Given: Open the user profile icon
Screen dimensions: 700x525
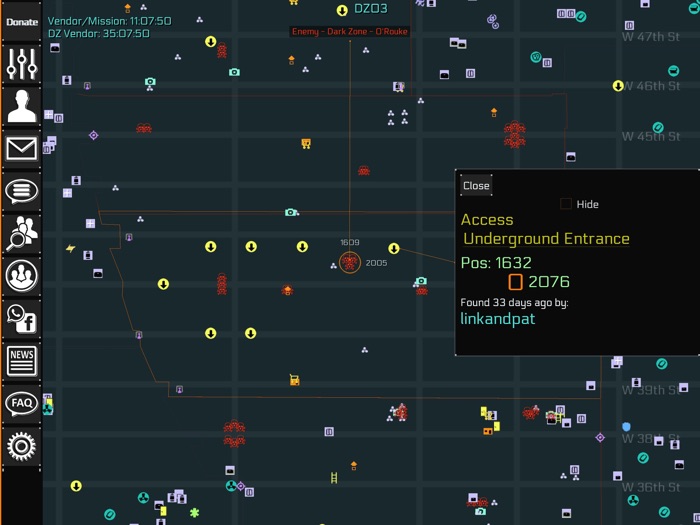Looking at the screenshot, I should [21, 106].
